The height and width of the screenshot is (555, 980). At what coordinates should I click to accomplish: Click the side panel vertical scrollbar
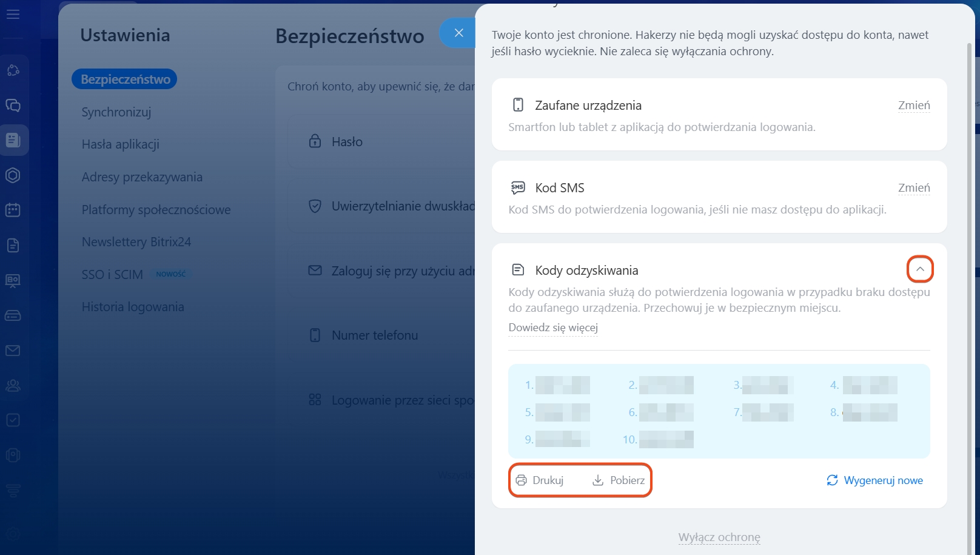point(969,297)
